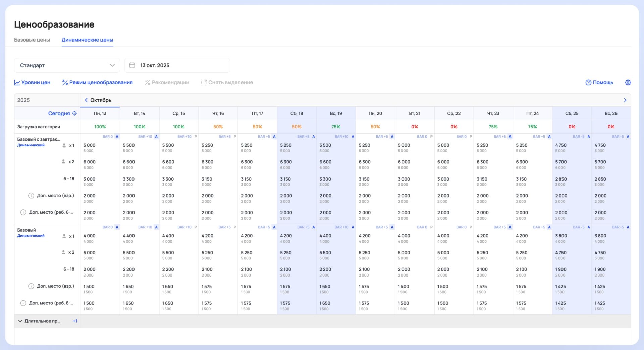
Task: Click the Динамический link under Базовый с завтрак...
Action: (31, 145)
